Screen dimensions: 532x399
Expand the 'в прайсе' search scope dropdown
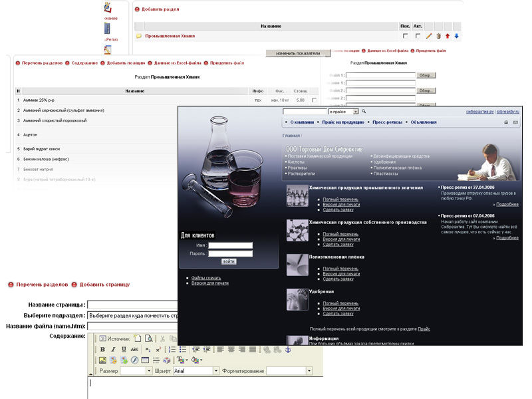tap(356, 112)
